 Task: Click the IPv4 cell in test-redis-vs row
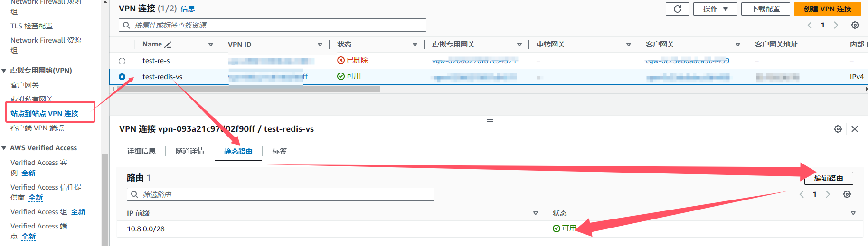coord(857,77)
